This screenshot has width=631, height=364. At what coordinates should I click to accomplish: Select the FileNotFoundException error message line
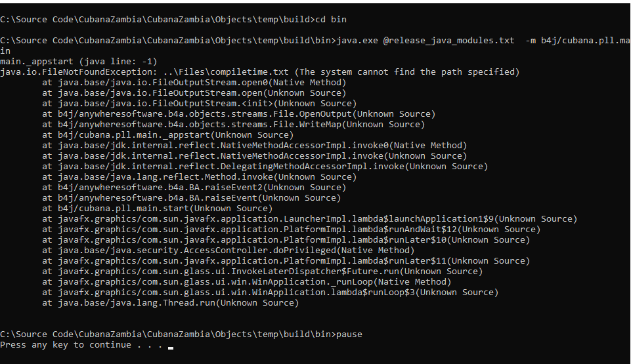coord(259,71)
